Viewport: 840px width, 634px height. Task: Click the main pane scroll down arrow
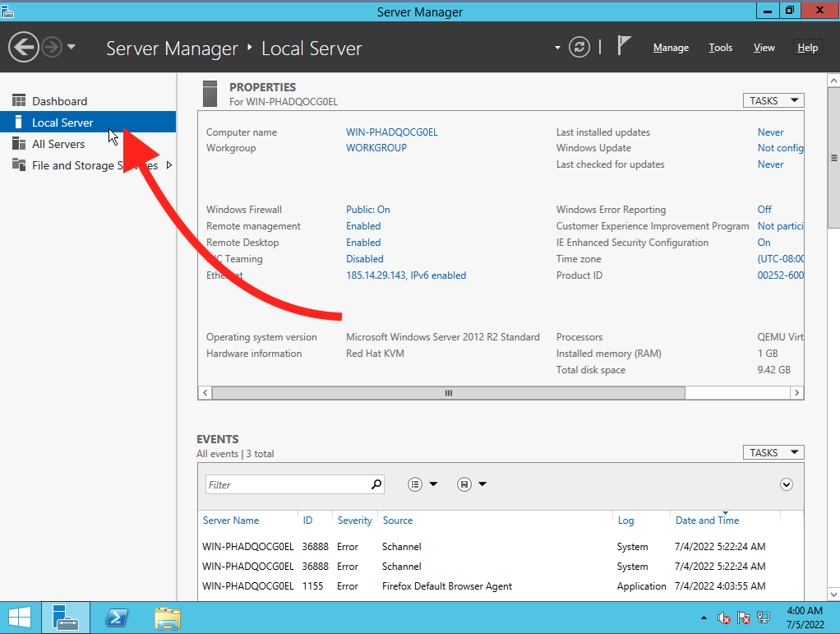[833, 594]
